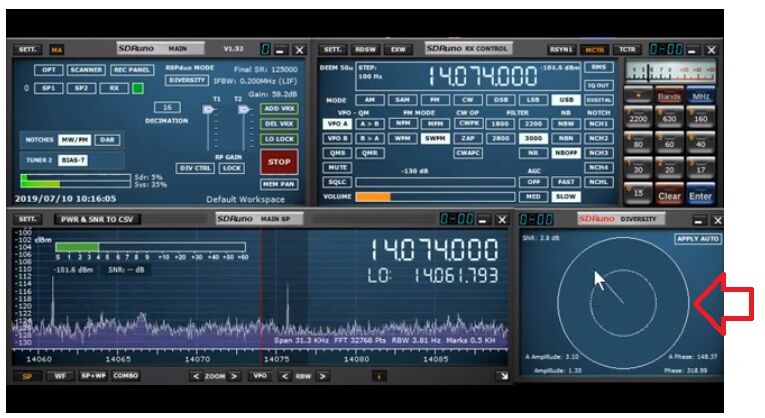
Task: Open SETT. in the Main SP panel
Action: pos(28,219)
